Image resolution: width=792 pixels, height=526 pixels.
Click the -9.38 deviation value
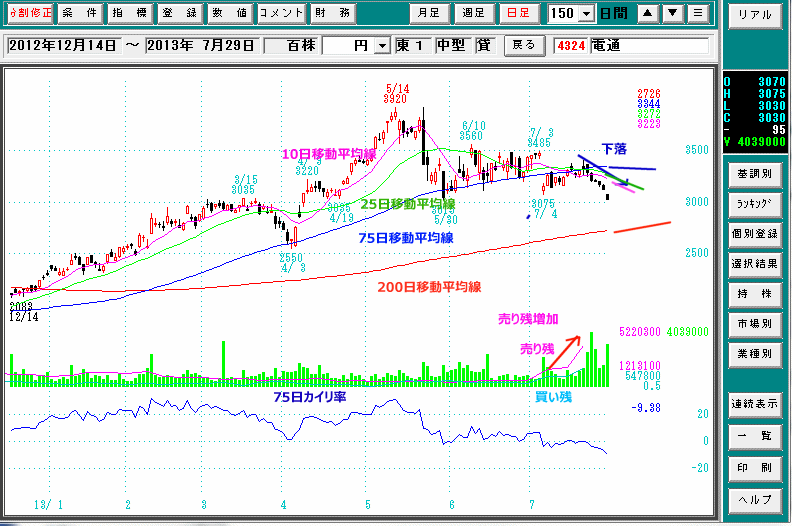coord(646,408)
